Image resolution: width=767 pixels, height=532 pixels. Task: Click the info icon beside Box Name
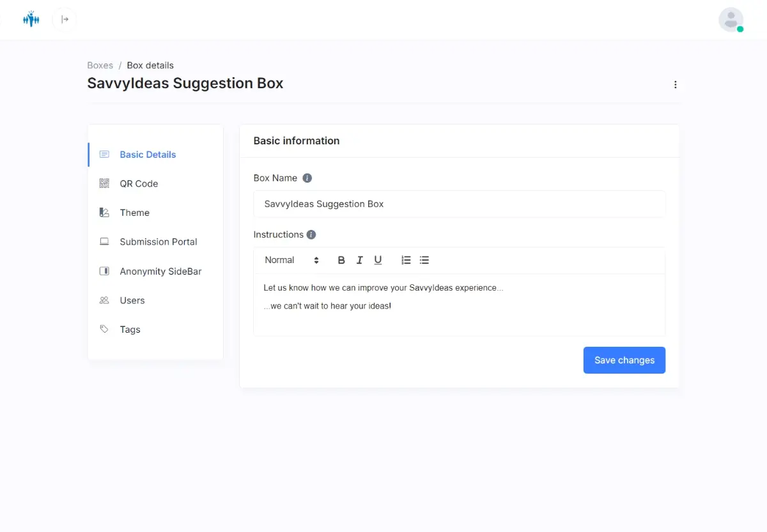(307, 178)
